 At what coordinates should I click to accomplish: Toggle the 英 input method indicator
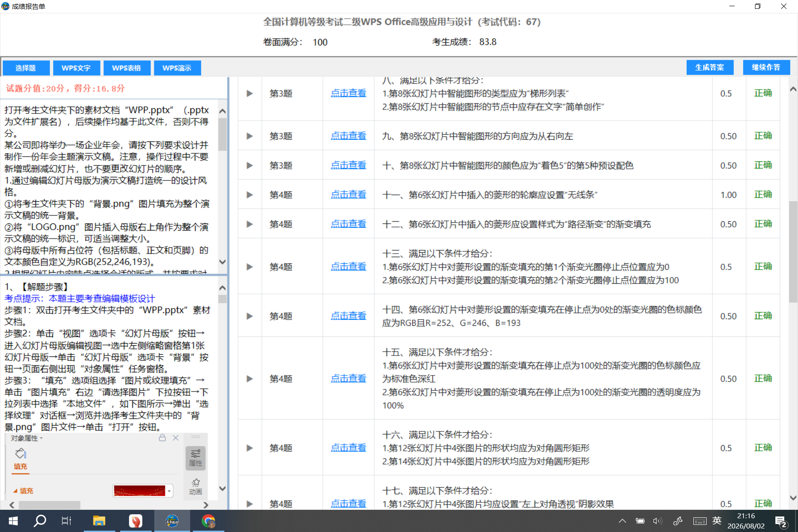click(717, 521)
